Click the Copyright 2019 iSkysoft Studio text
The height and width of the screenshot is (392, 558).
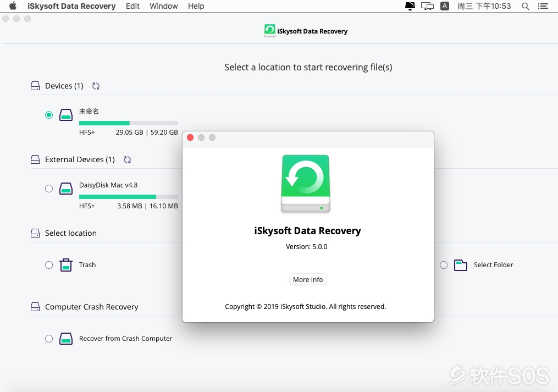point(305,307)
